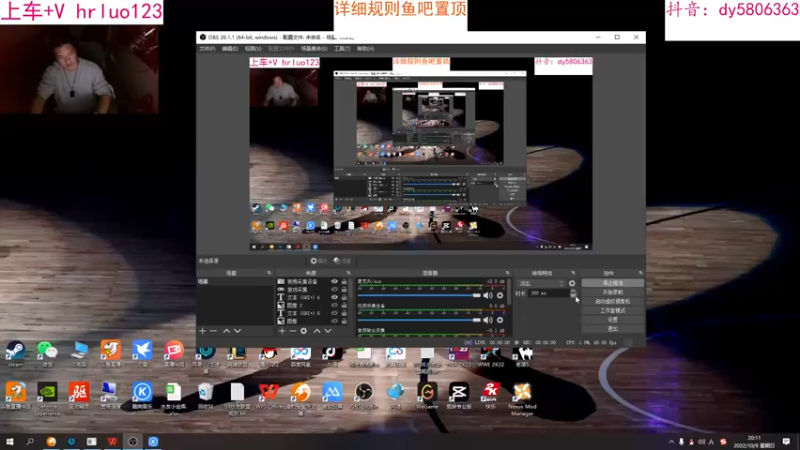800x450 pixels.
Task: Open the WeChat desktop shortcut
Action: [47, 355]
